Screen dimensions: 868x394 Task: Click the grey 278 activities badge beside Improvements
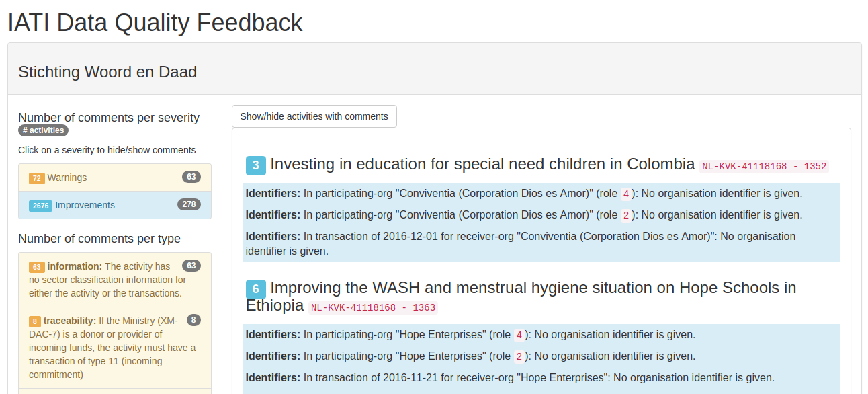(189, 204)
